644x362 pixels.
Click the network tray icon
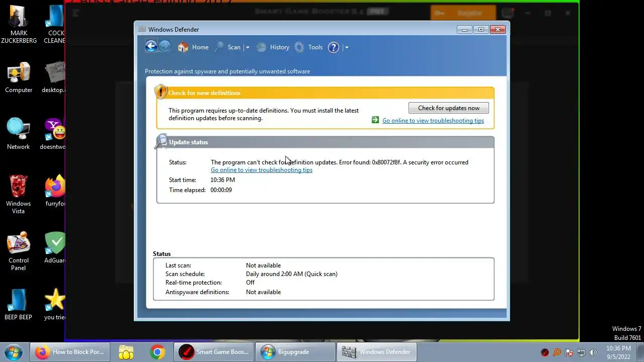click(x=581, y=352)
